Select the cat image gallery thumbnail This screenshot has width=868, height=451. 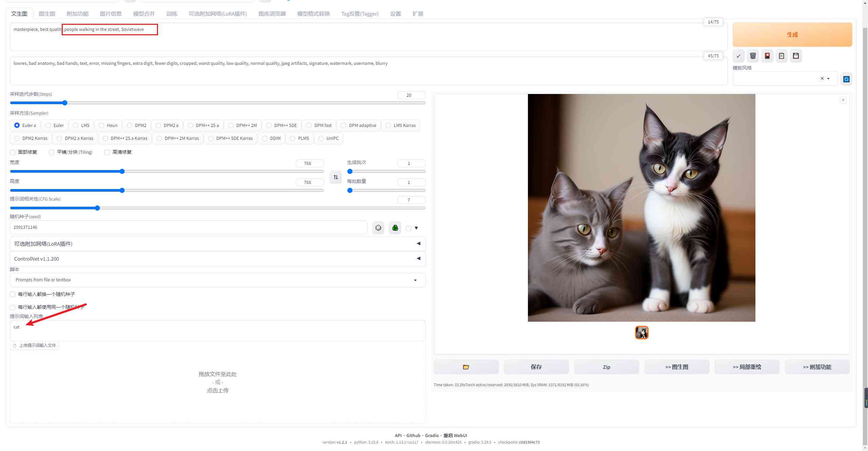point(642,333)
